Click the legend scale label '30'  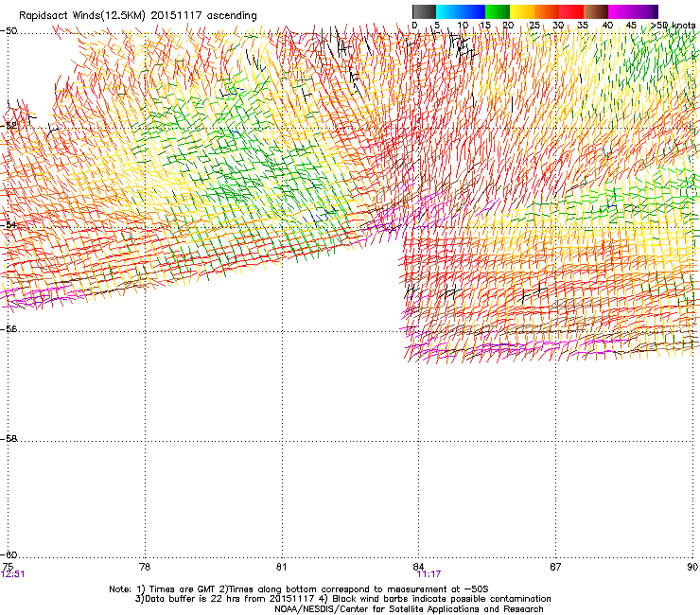(558, 26)
